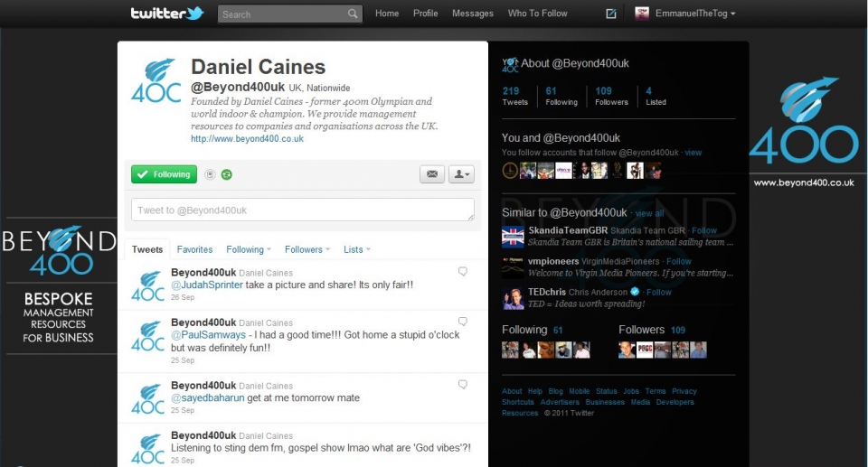Select the Tweets tab

pyautogui.click(x=147, y=249)
